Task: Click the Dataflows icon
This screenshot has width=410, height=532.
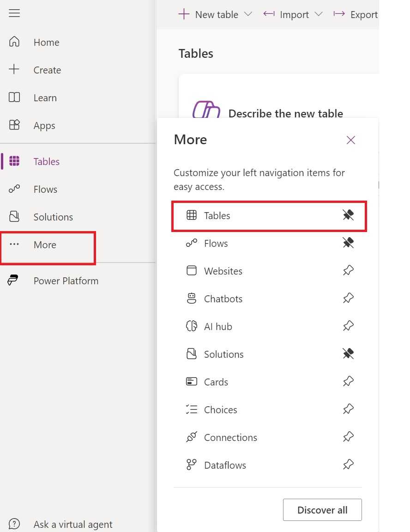Action: point(192,465)
